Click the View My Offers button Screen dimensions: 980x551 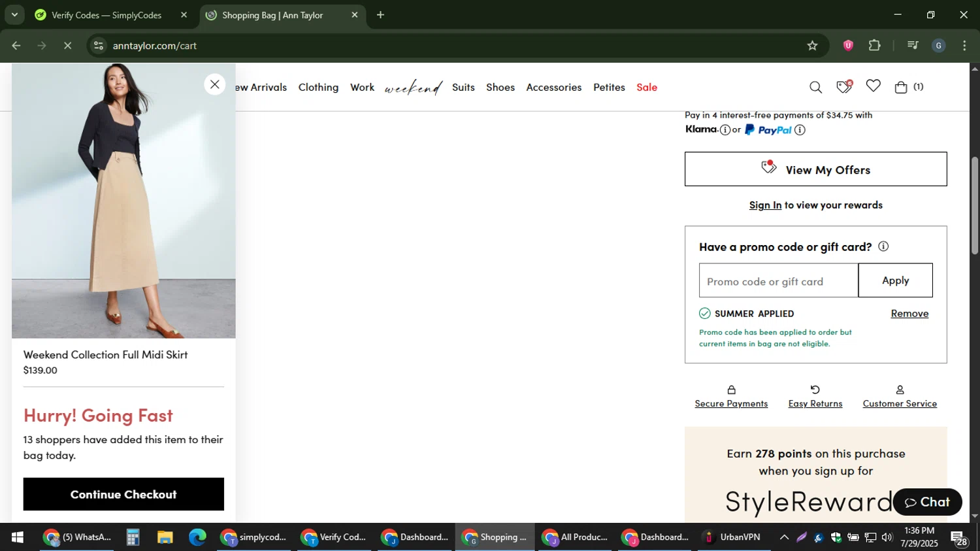815,169
